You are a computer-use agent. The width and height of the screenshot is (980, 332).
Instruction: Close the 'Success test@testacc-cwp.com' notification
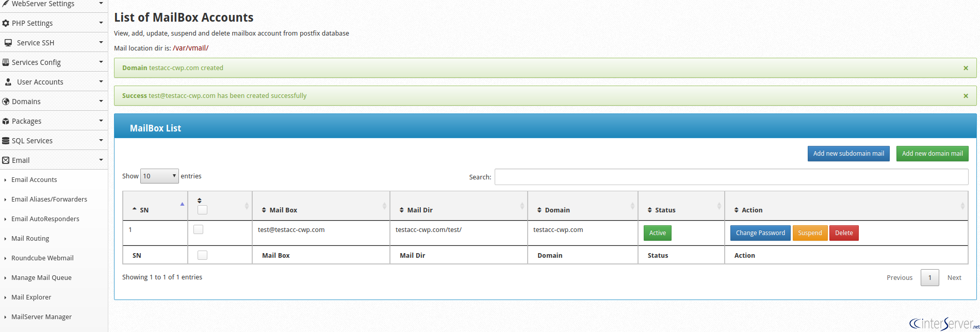pos(966,96)
